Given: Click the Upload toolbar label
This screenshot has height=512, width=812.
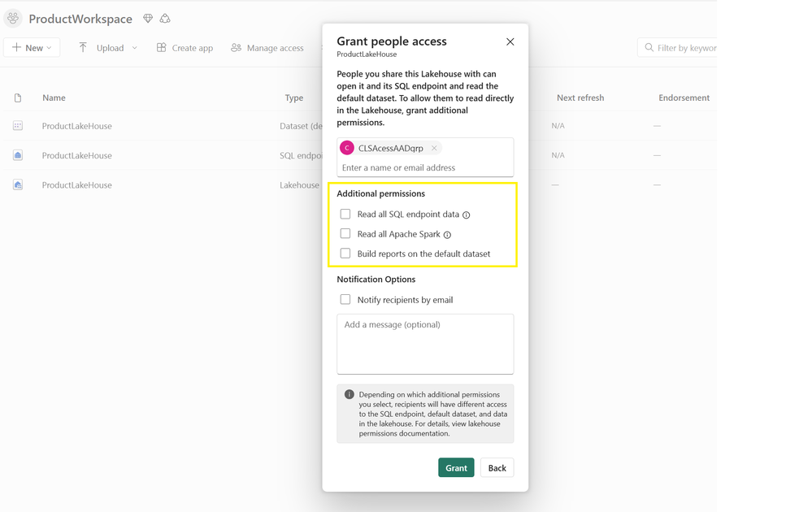Looking at the screenshot, I should 111,48.
